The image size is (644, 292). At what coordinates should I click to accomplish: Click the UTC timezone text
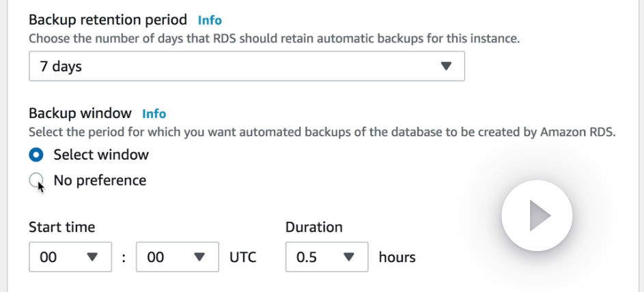tap(243, 258)
